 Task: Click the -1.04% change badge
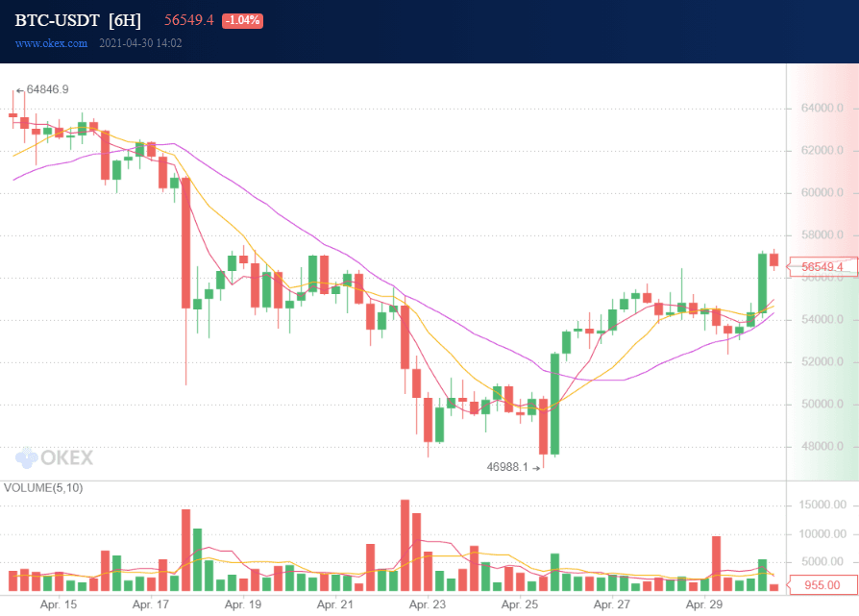tap(242, 20)
